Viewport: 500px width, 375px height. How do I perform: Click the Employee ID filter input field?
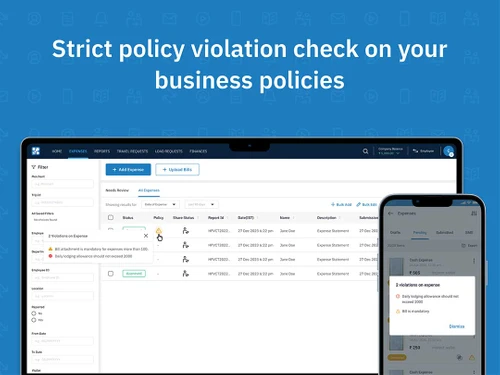click(62, 277)
